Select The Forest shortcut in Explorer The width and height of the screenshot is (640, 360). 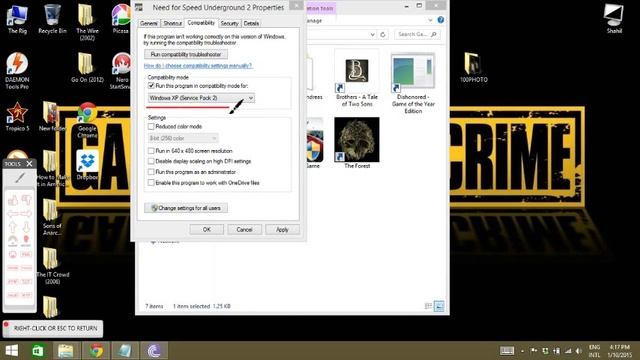point(357,143)
